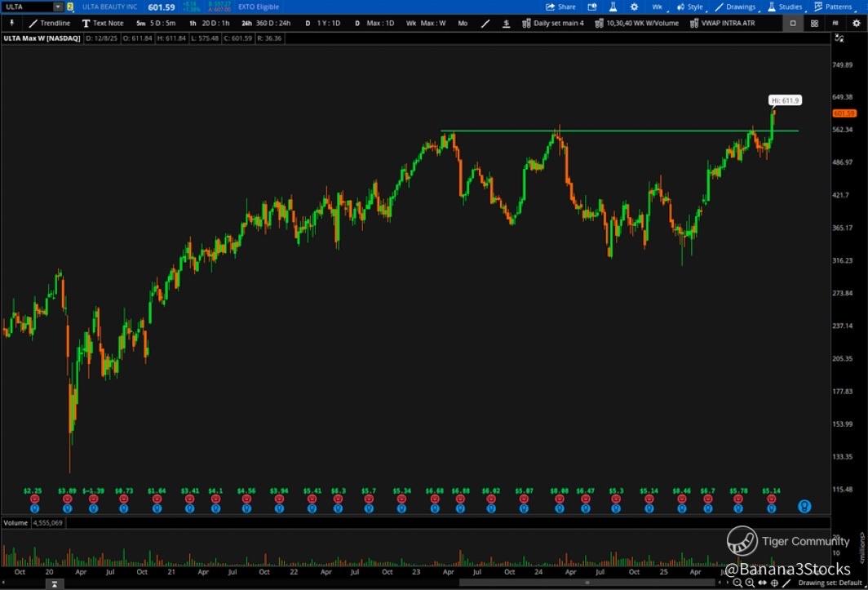Click the pin icon in the drawing toolbar
Viewport: 868px width, 590px height.
click(x=11, y=24)
